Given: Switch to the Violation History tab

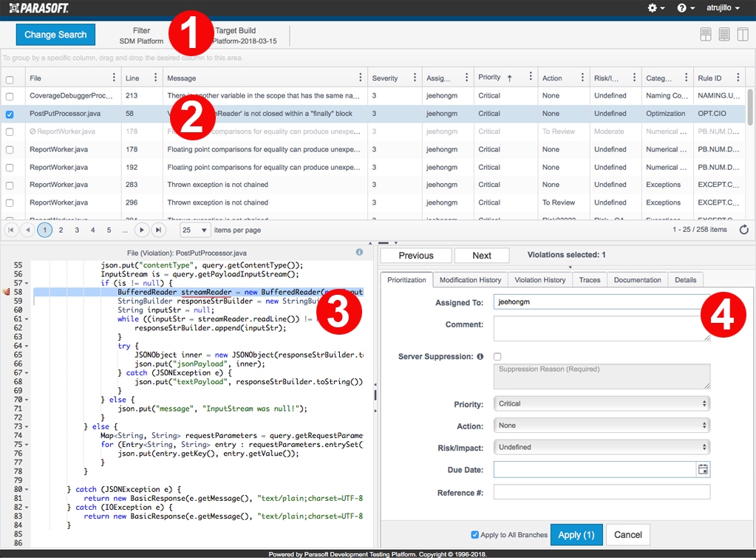Looking at the screenshot, I should (x=539, y=280).
